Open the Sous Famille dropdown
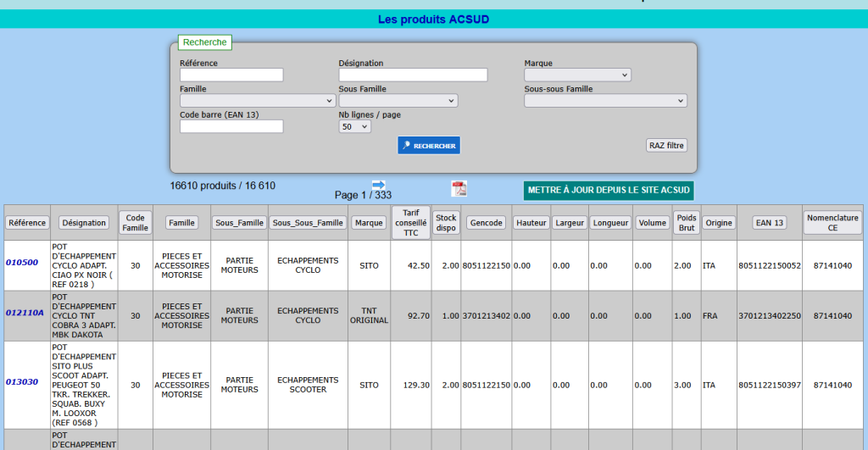Image resolution: width=868 pixels, height=450 pixels. [398, 100]
